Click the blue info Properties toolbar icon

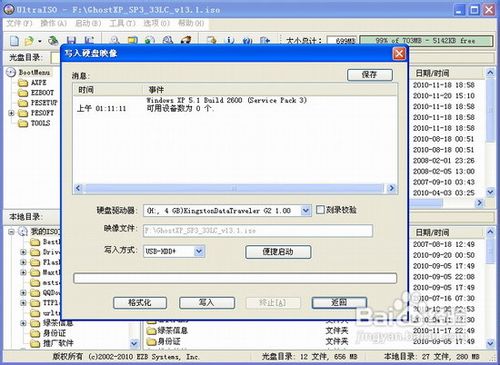pos(229,40)
